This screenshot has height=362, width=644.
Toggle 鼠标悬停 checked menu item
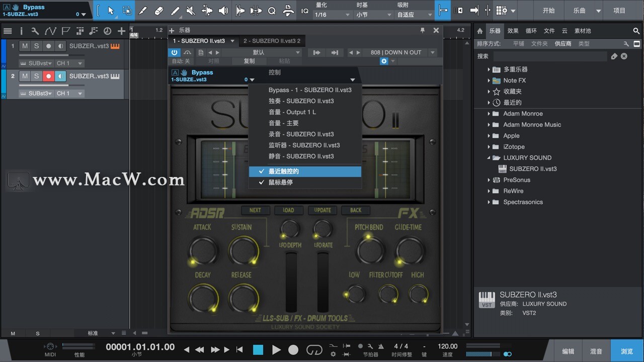pos(305,183)
